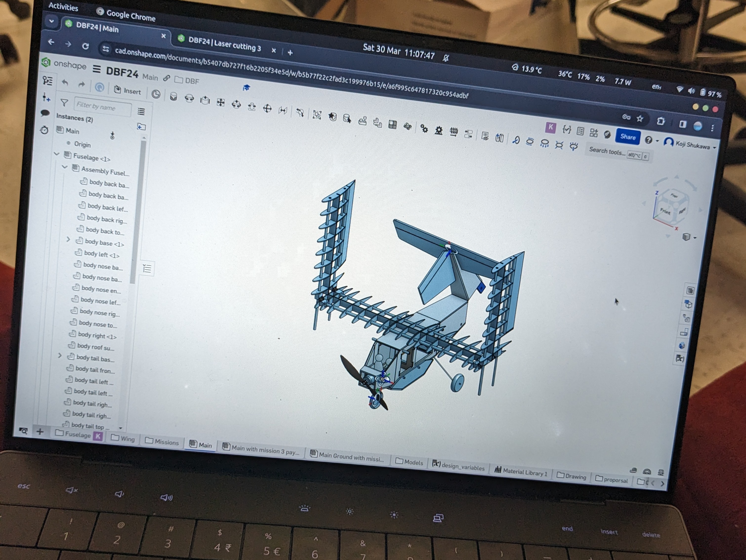Click the Insert button
The image size is (746, 560).
pyautogui.click(x=128, y=91)
